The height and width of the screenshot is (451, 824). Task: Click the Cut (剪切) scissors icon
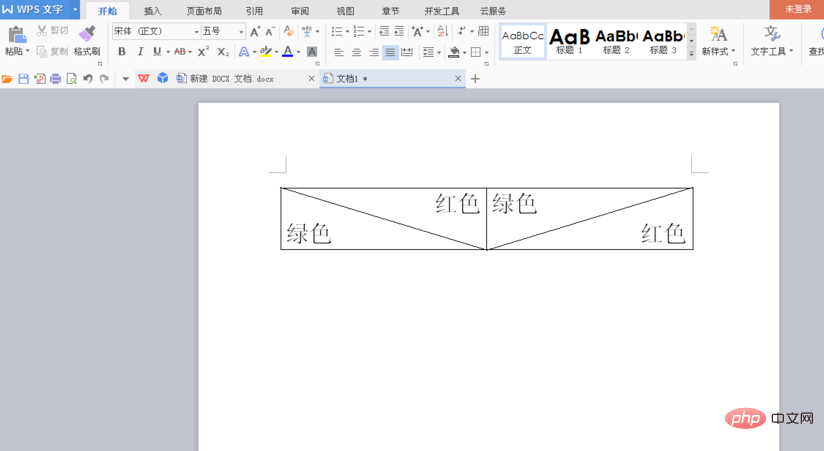[42, 31]
